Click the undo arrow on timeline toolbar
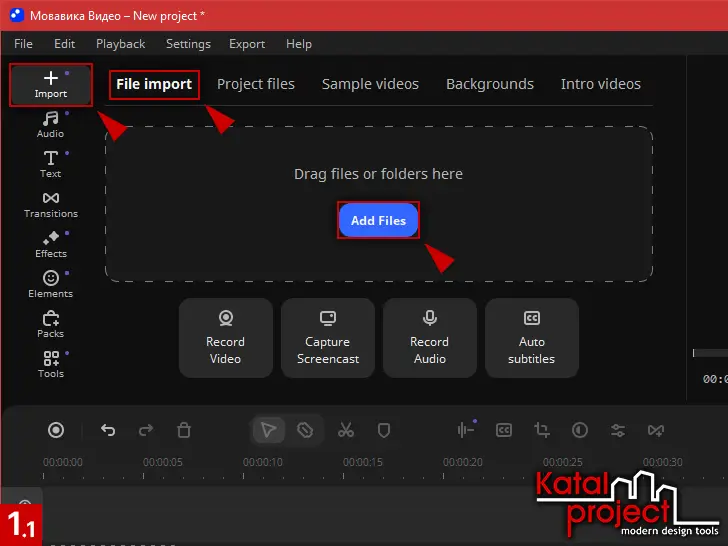 coord(108,430)
